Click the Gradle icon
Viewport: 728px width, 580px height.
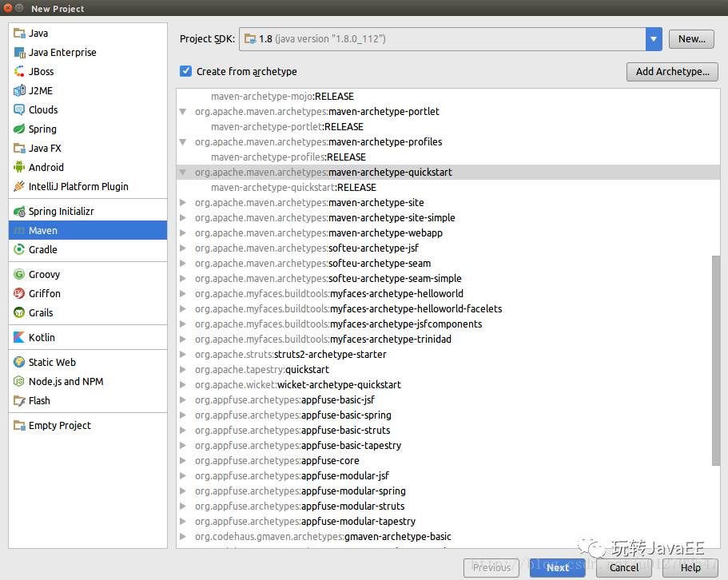click(x=19, y=249)
